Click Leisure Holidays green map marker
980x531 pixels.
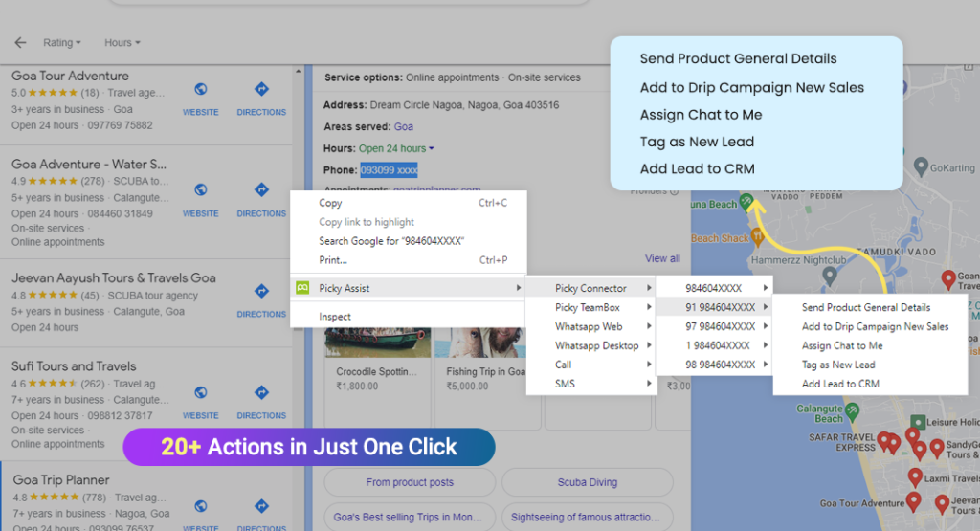918,422
